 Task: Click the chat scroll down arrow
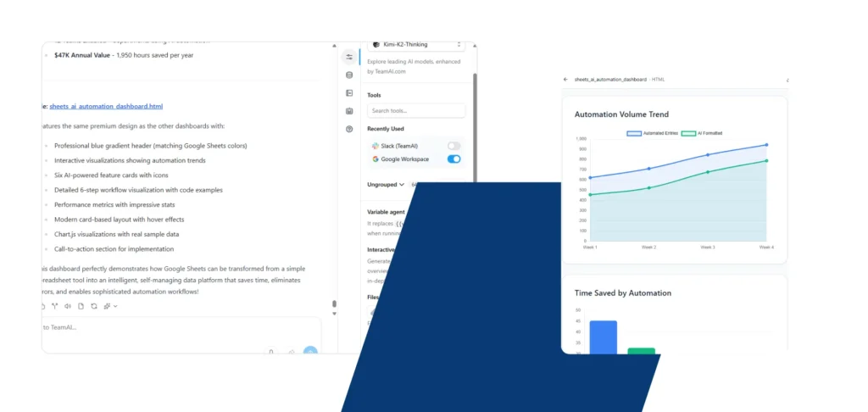click(334, 314)
